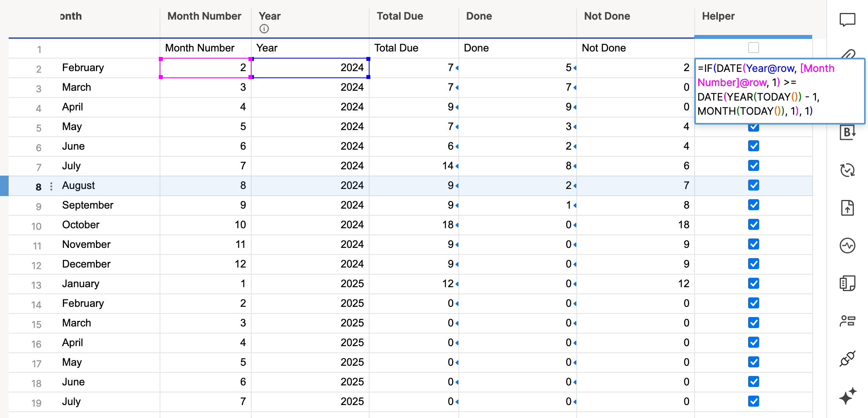Screen dimensions: 868x418
Task: Uncheck Helper checkbox for July 2024
Action: [754, 165]
